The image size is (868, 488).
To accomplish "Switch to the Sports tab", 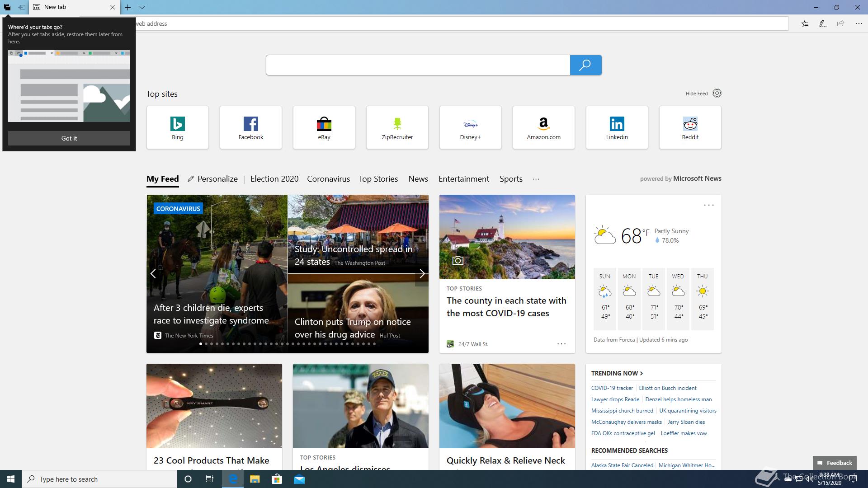I will pyautogui.click(x=511, y=179).
